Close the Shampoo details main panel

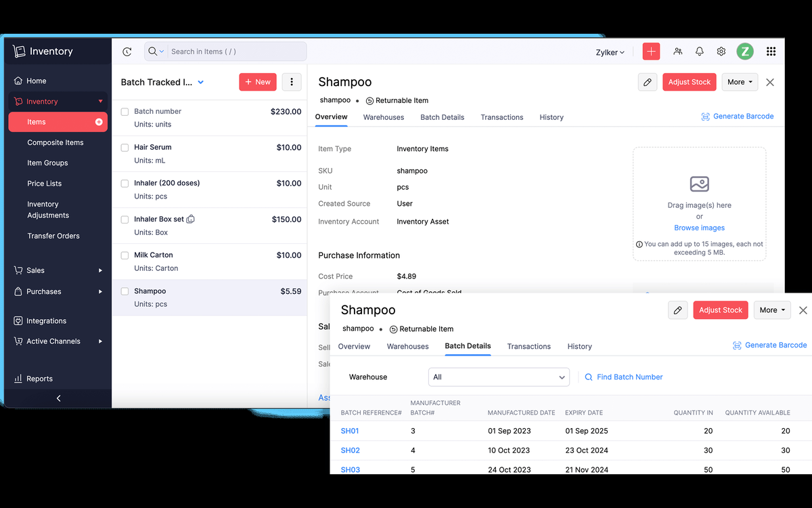[x=770, y=82]
